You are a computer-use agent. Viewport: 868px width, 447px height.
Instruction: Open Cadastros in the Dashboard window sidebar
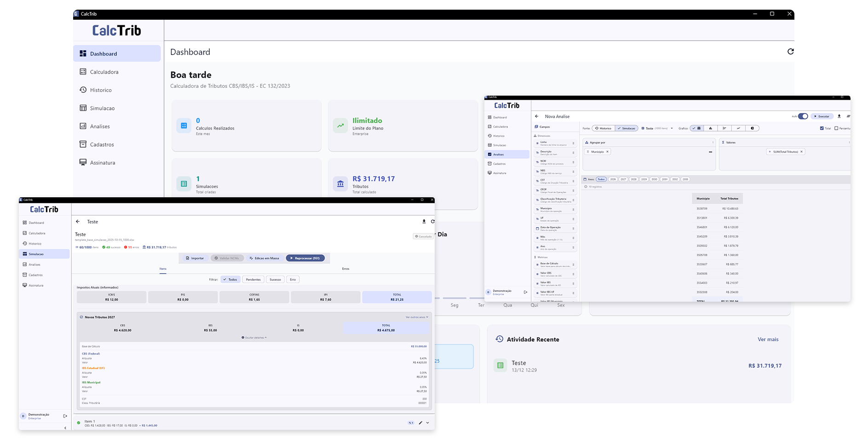click(117, 144)
